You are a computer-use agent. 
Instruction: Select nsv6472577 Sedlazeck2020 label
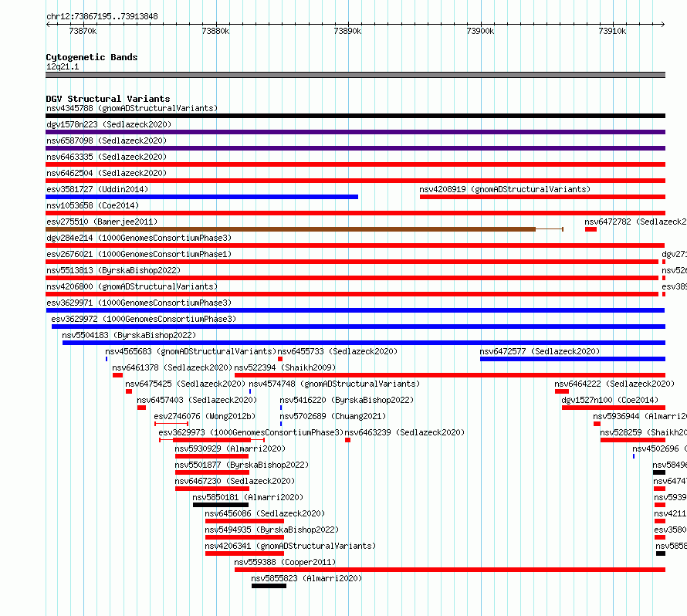540,351
